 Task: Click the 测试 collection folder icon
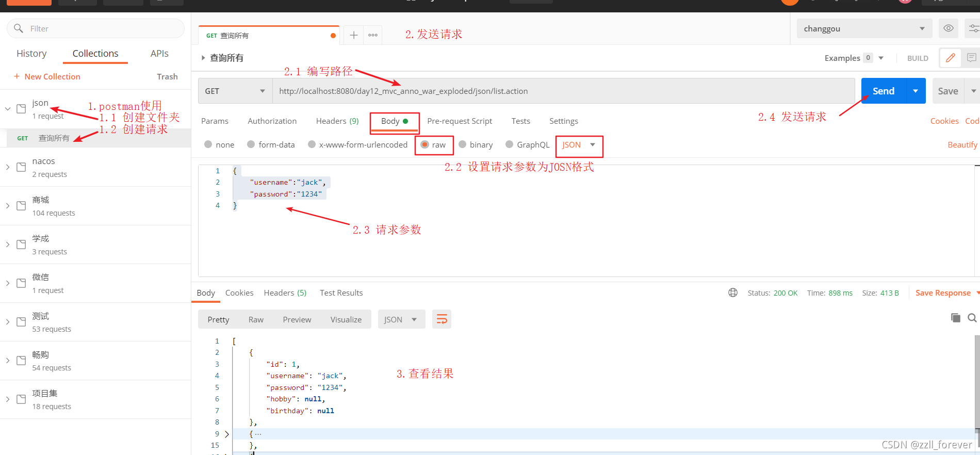tap(21, 322)
